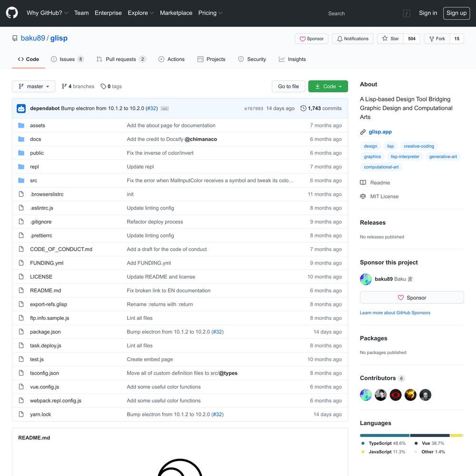This screenshot has width=476, height=476.
Task: Open the docs folder icon
Action: click(21, 139)
